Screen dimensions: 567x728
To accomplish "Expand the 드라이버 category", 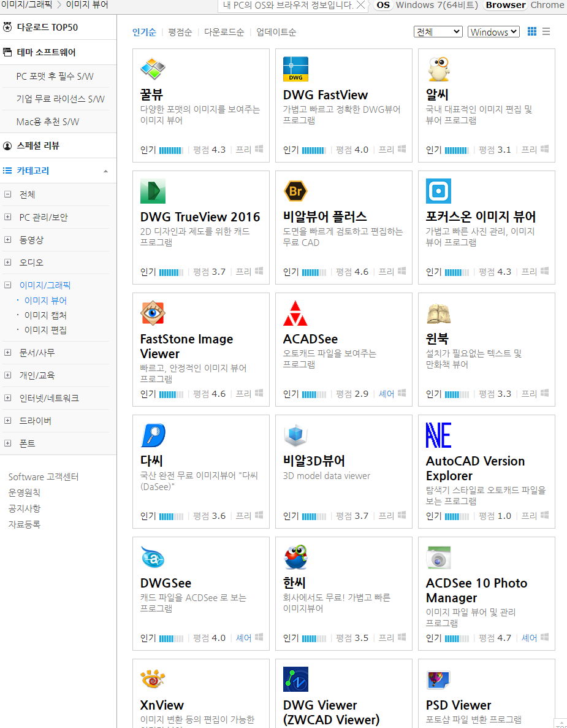I will 8,421.
